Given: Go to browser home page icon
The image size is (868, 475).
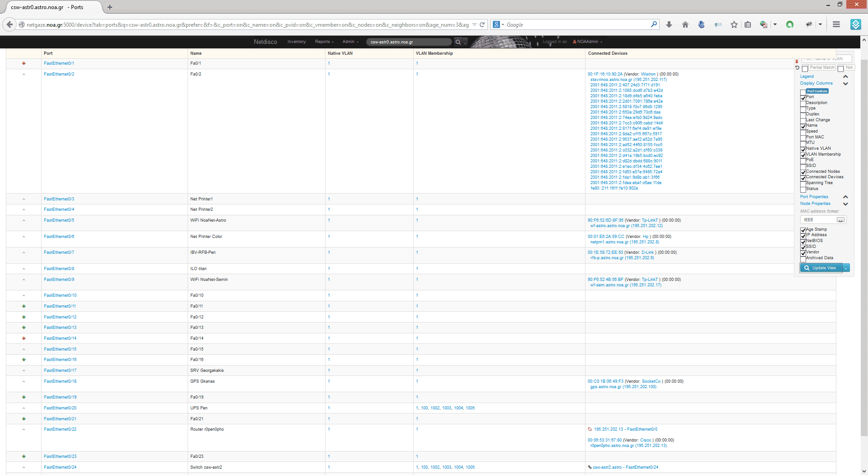Looking at the screenshot, I should (x=685, y=25).
